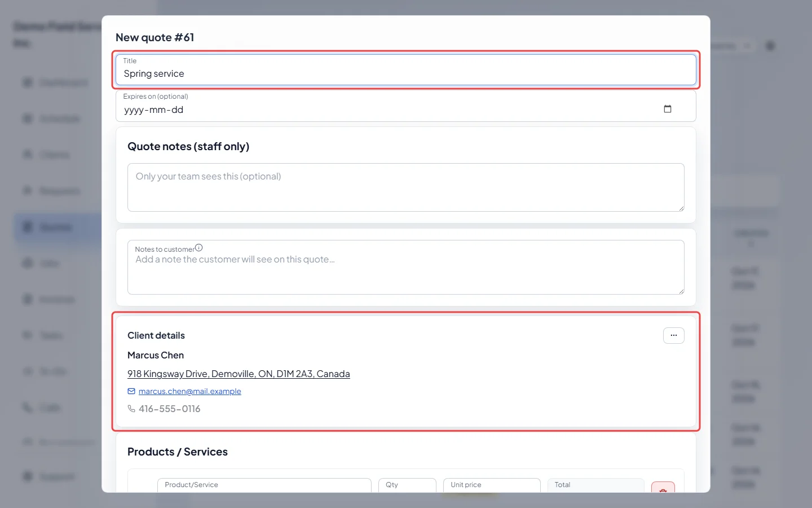Click the envelope icon next to the email
Screen dimensions: 812x508
point(131,391)
